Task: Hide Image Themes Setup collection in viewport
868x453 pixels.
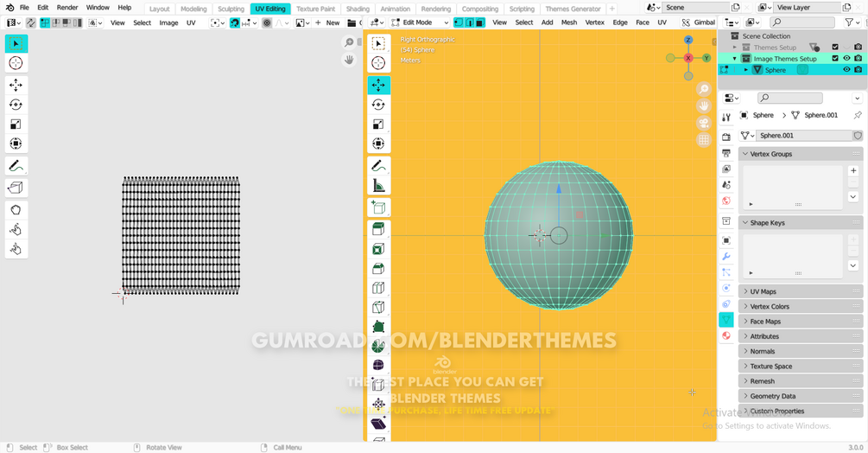Action: [846, 58]
